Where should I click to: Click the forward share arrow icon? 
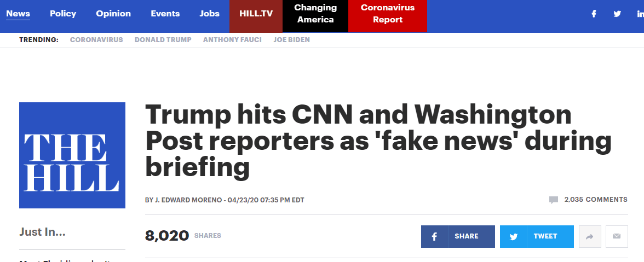point(590,237)
